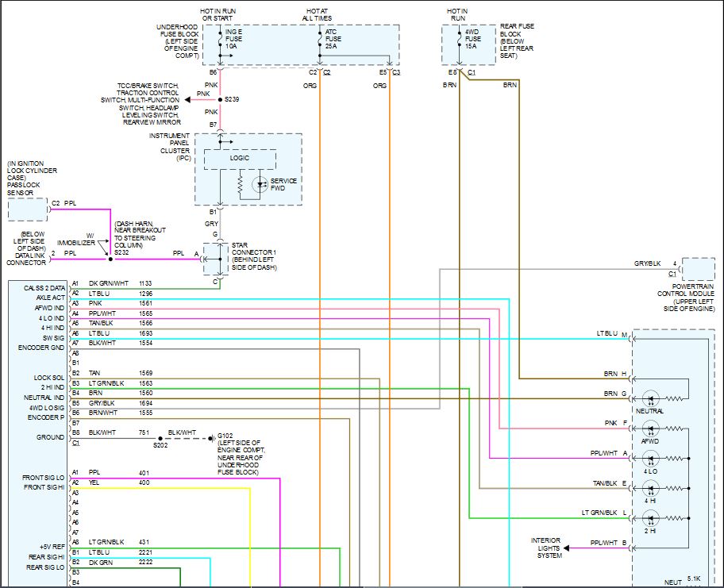The height and width of the screenshot is (588, 724).
Task: Click the AXLE ACT pin label
Action: click(x=50, y=298)
